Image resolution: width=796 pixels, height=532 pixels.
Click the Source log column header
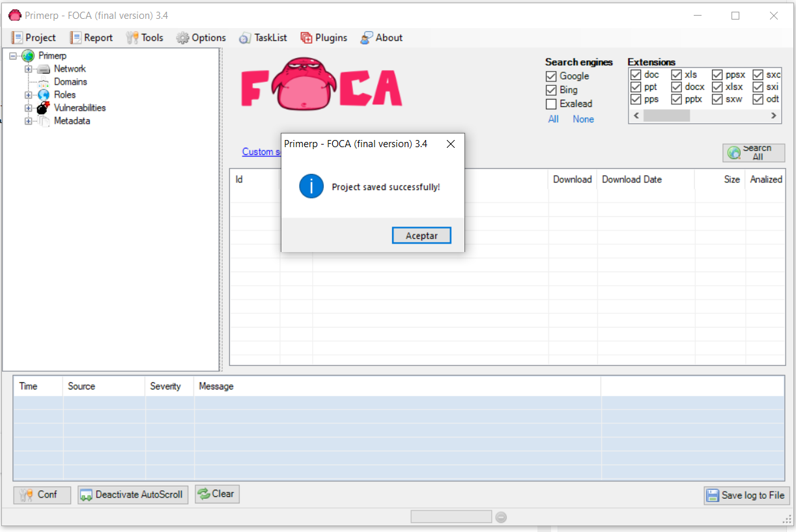coord(104,386)
